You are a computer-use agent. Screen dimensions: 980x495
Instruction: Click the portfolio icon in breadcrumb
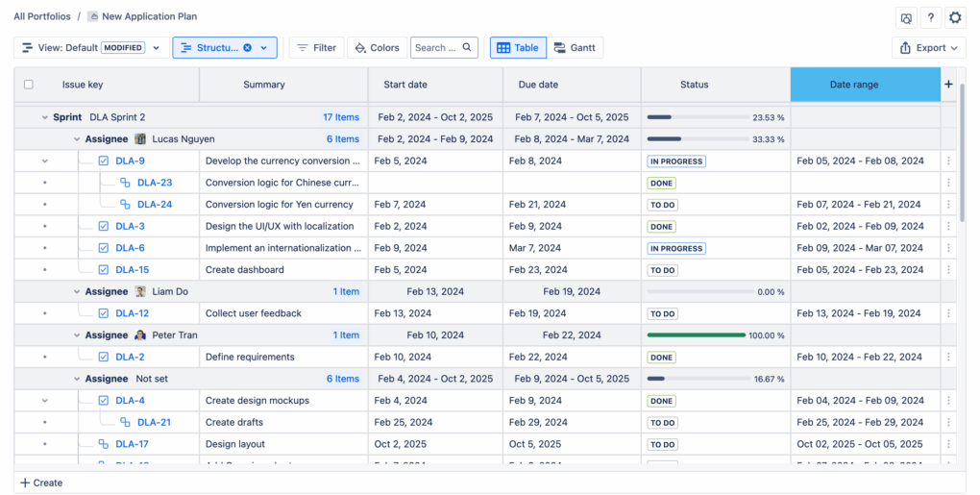[x=92, y=16]
